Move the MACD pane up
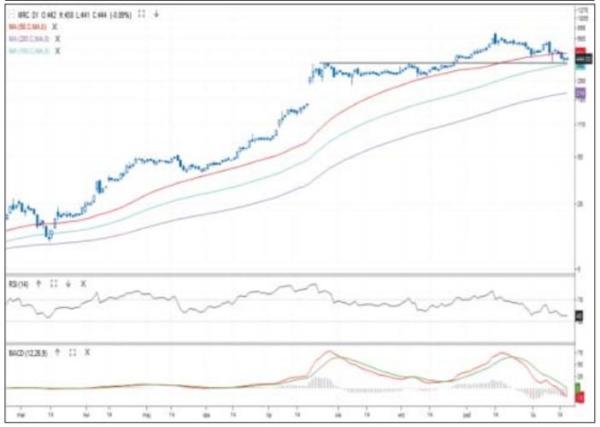The height and width of the screenshot is (427, 600). coord(59,352)
